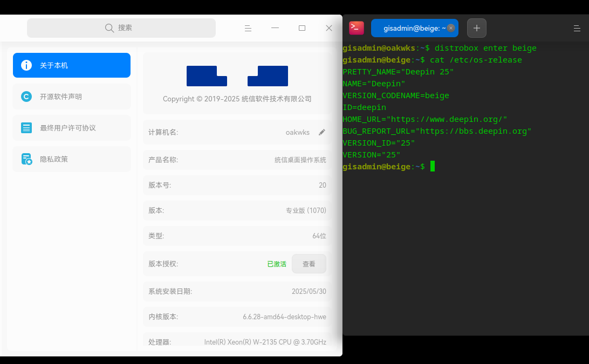Click the 统信桌面操作系统 product name value
Viewport: 589px width, 364px height.
[300, 160]
